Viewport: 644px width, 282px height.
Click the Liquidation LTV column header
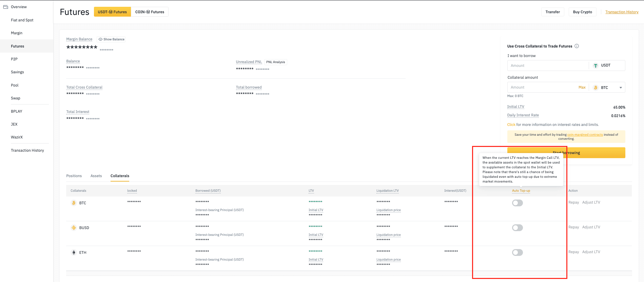(x=388, y=191)
